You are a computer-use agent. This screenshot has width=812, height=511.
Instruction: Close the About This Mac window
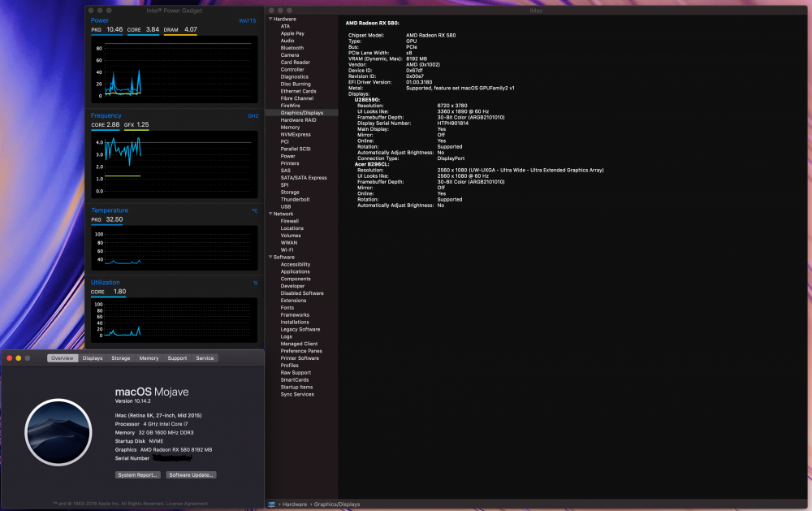(x=9, y=358)
